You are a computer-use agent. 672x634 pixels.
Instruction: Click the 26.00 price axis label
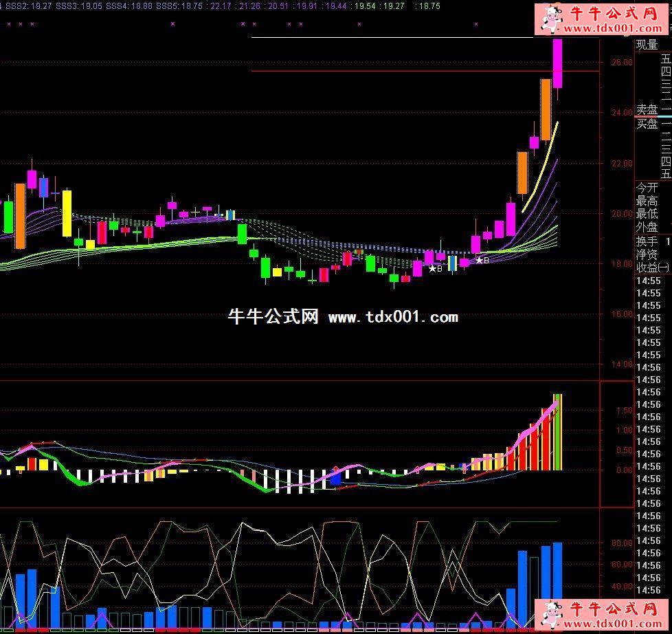coord(622,63)
